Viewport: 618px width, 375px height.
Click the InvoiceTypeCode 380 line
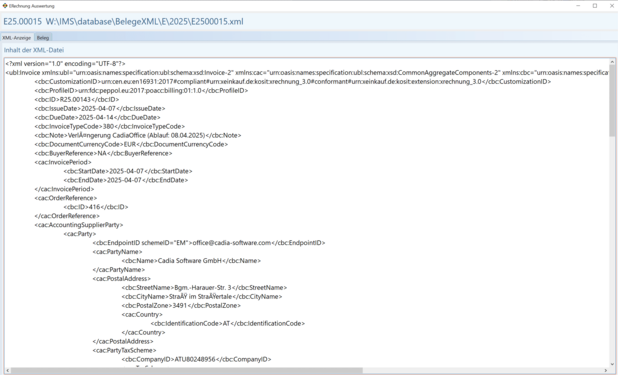tap(110, 127)
